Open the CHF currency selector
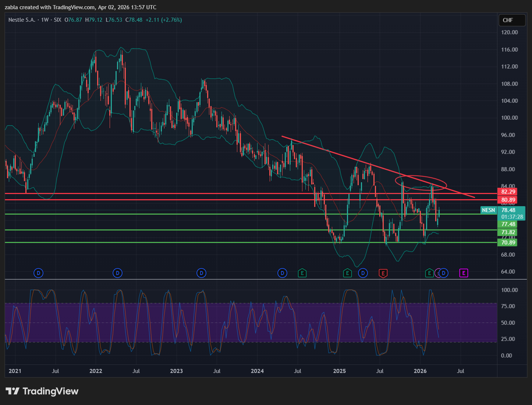532x405 pixels. (511, 20)
